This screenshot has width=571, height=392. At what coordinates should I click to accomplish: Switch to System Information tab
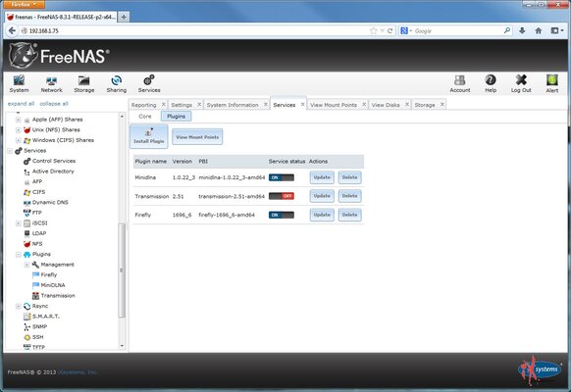tap(233, 105)
